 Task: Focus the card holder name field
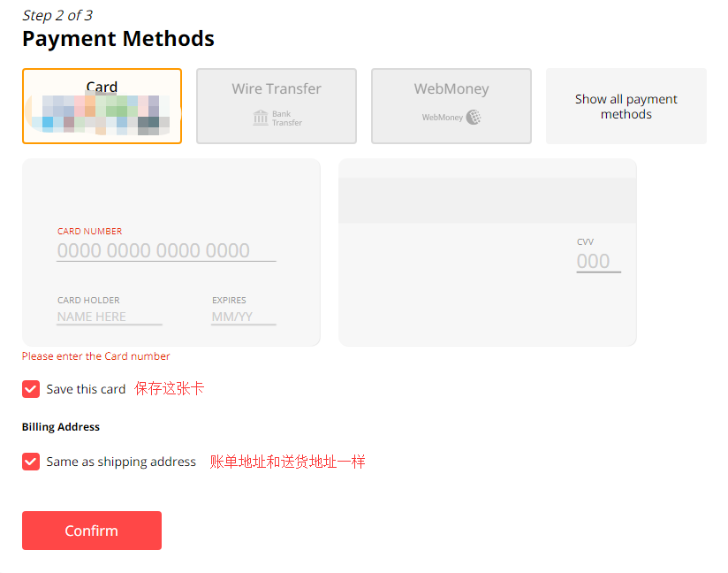click(x=110, y=317)
